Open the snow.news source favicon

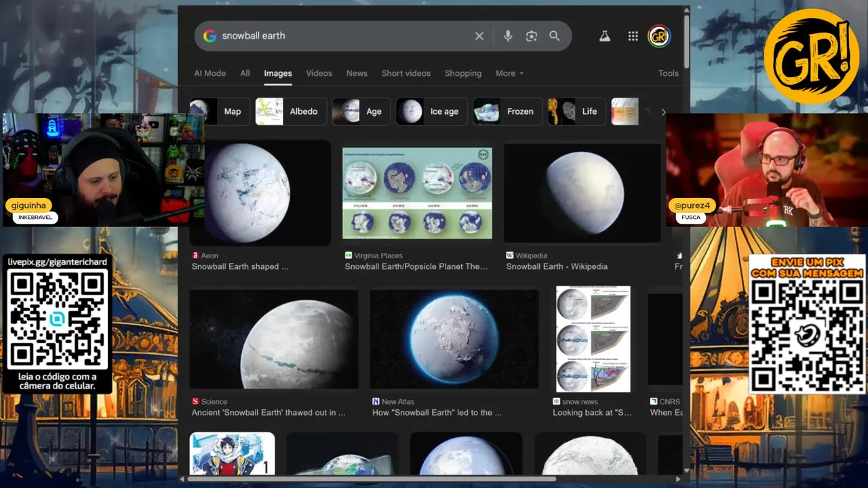pos(556,401)
